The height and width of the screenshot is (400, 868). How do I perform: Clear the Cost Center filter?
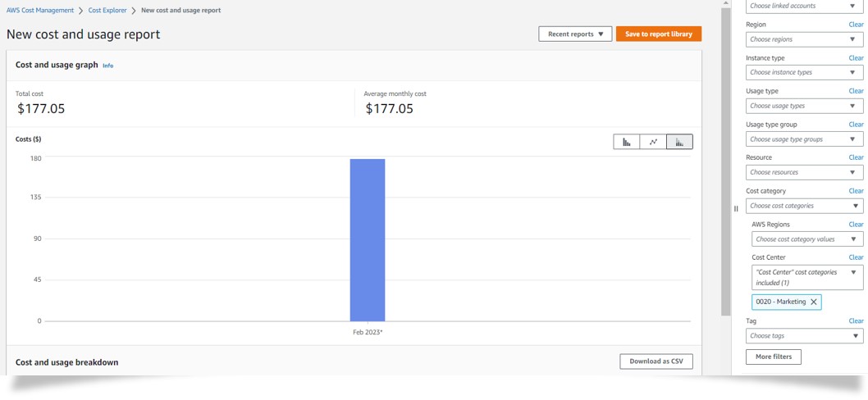coord(856,257)
